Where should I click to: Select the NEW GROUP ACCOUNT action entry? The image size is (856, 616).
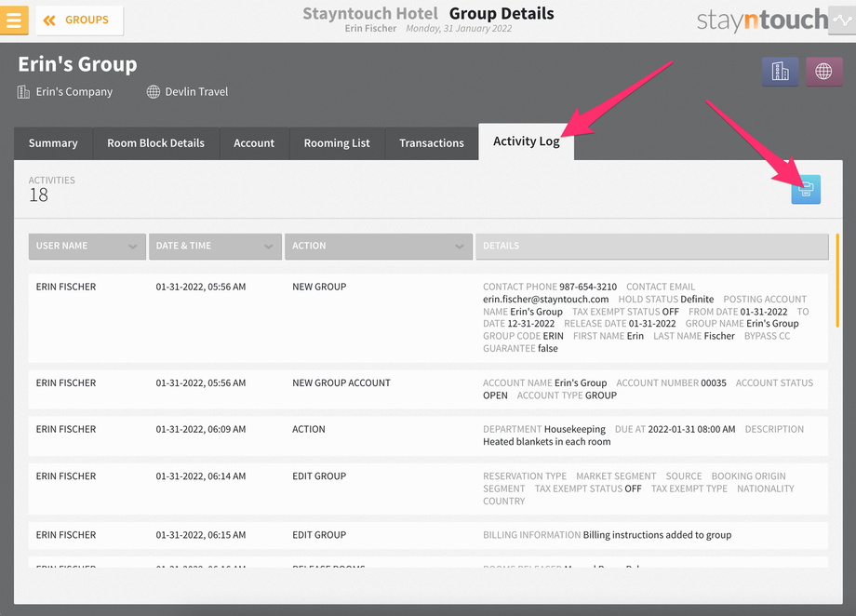(x=428, y=389)
